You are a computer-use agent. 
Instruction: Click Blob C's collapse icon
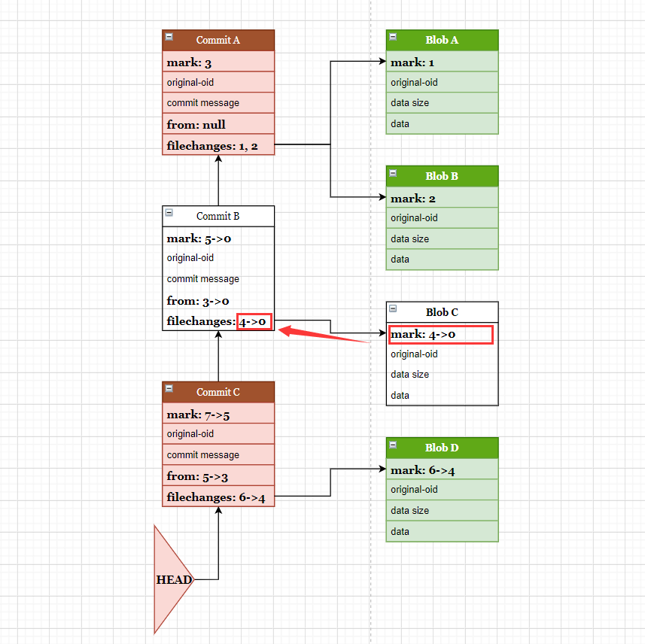393,308
